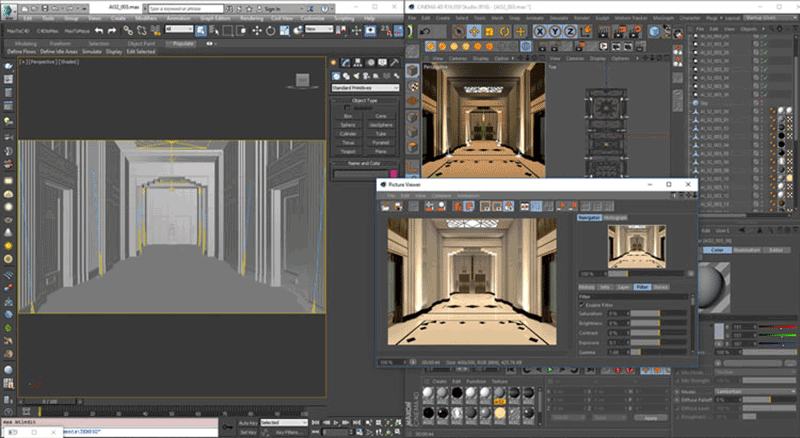Open the Populate ribbon tab in 3ds Max
The image size is (800, 438).
(x=183, y=44)
